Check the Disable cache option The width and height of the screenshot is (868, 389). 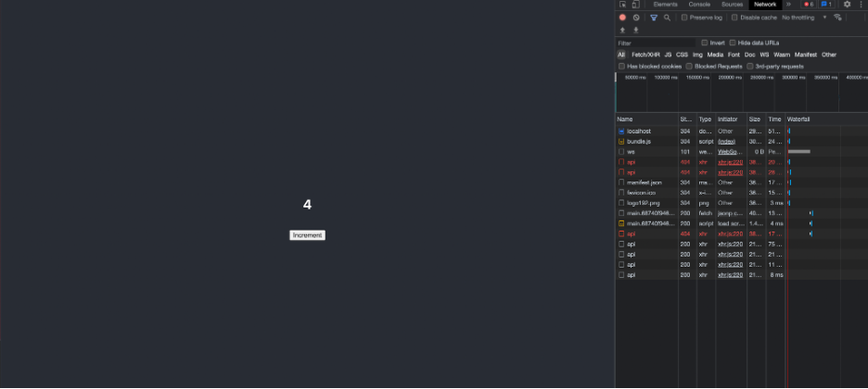point(735,18)
